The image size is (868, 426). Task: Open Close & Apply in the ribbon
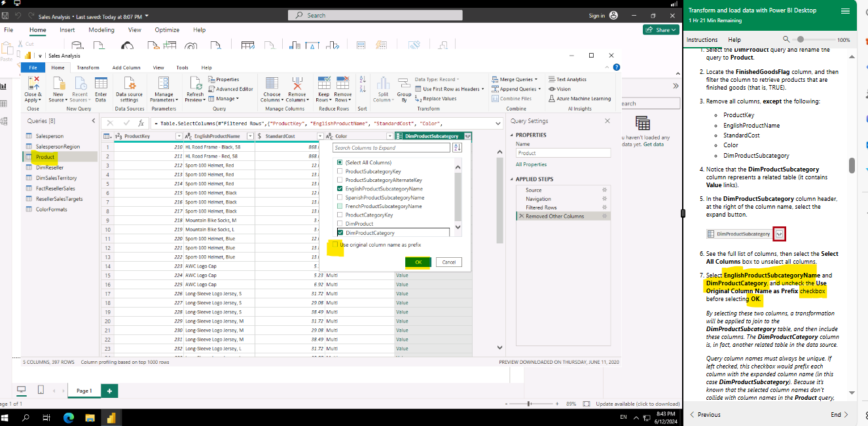click(33, 89)
